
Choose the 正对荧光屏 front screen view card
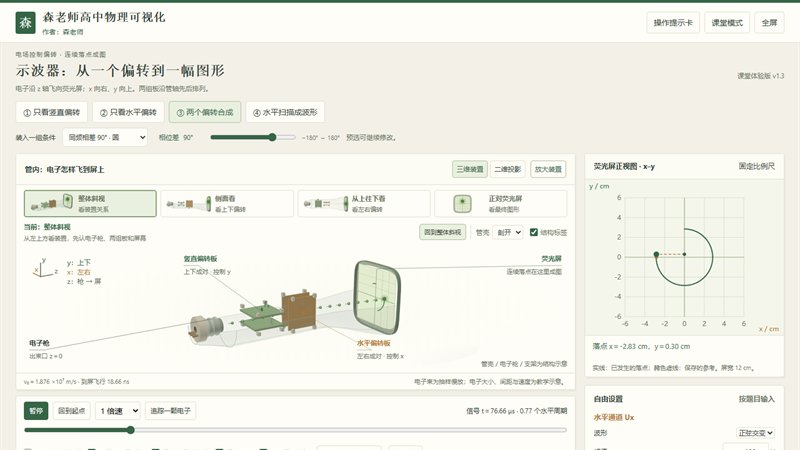(501, 204)
